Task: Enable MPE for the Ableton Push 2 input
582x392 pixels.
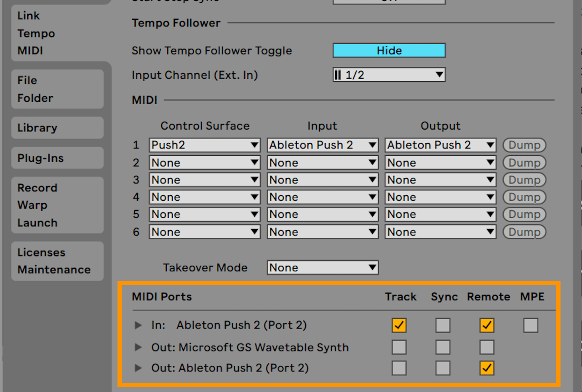Action: 530,325
